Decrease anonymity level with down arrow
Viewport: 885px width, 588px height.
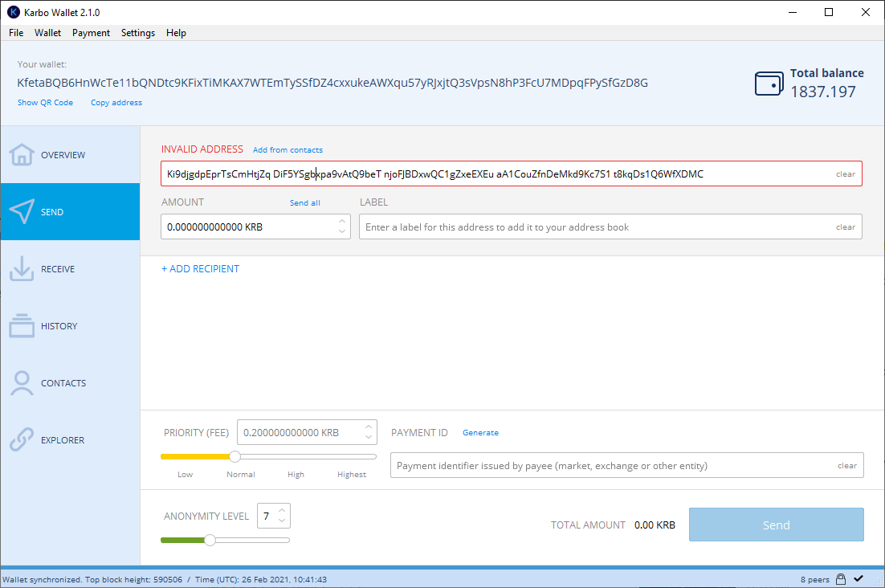pos(282,521)
